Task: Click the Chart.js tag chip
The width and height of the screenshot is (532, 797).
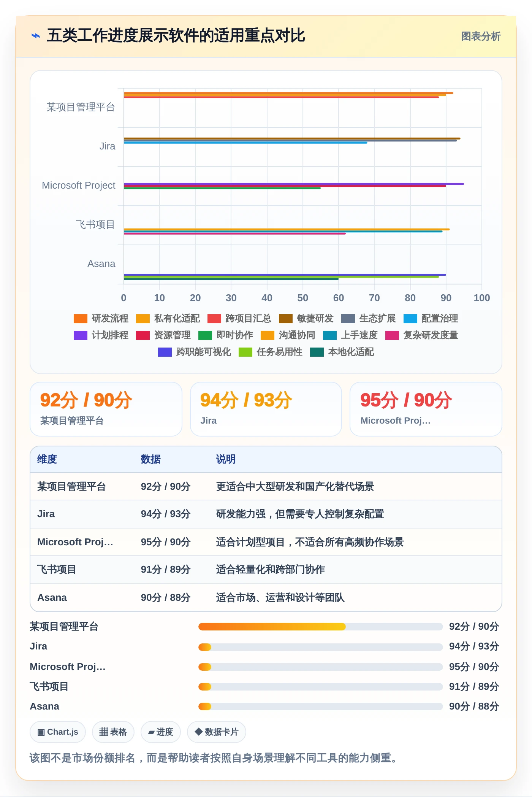Action: (x=58, y=732)
